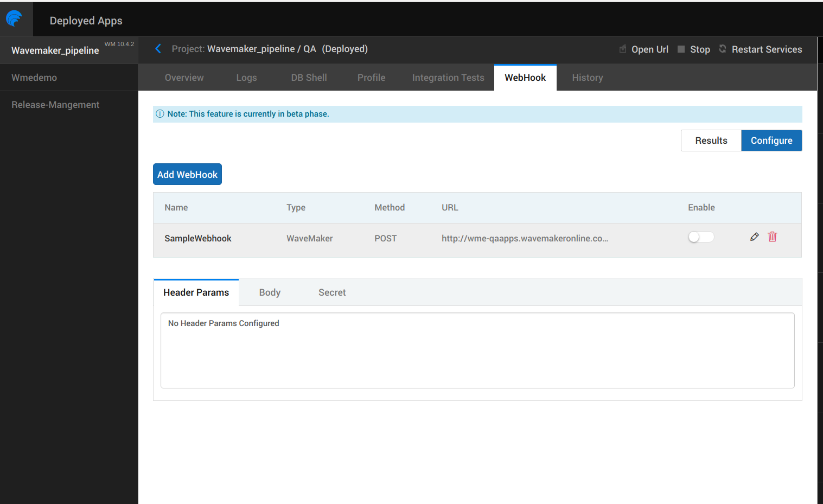This screenshot has height=504, width=823.
Task: Open the Integration Tests tab
Action: point(448,77)
